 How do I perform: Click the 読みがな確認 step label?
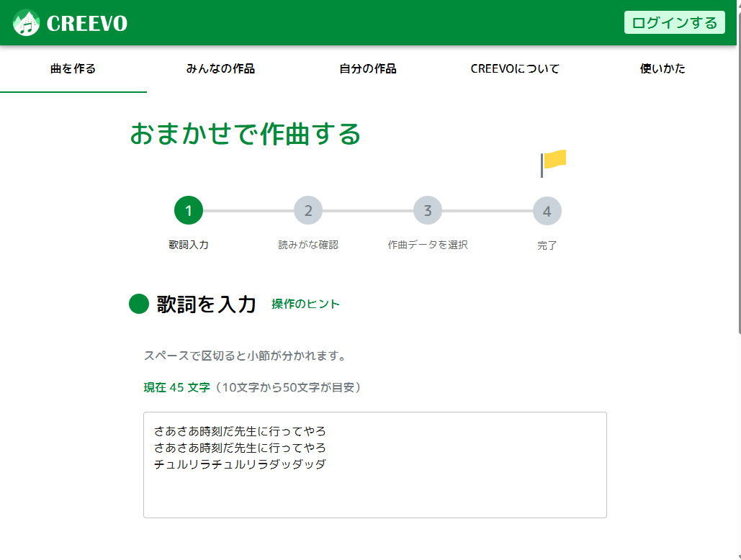pos(308,245)
